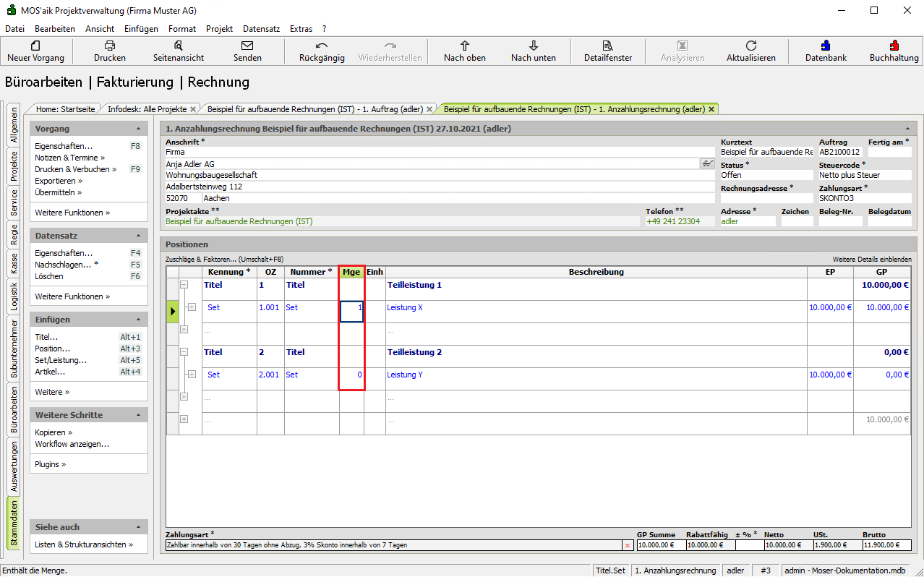Collapse the Datensatz sidebar panel
Viewport: 924px width, 577px height.
coord(138,236)
